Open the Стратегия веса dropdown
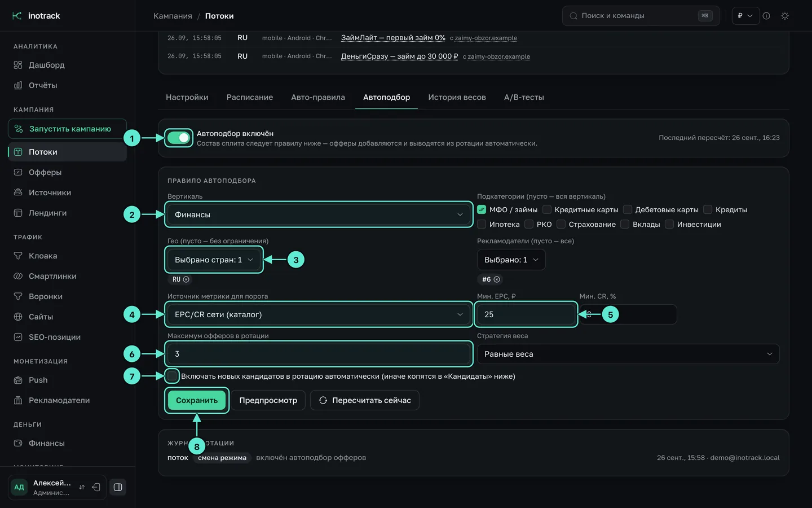The width and height of the screenshot is (812, 508). 628,354
